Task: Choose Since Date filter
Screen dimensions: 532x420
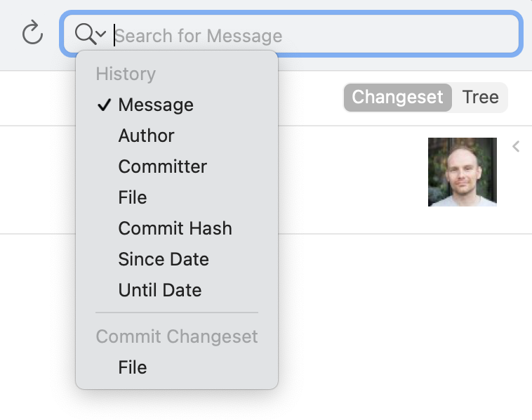Action: (x=164, y=259)
